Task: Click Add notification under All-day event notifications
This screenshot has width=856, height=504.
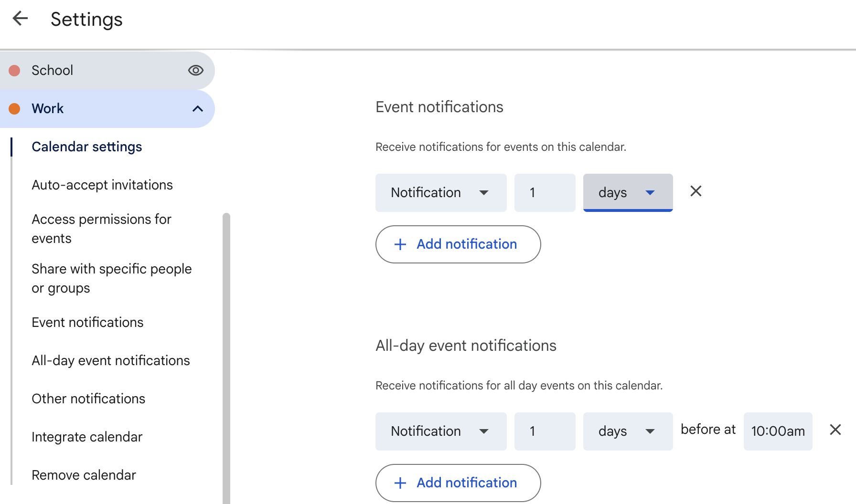Action: click(x=458, y=483)
